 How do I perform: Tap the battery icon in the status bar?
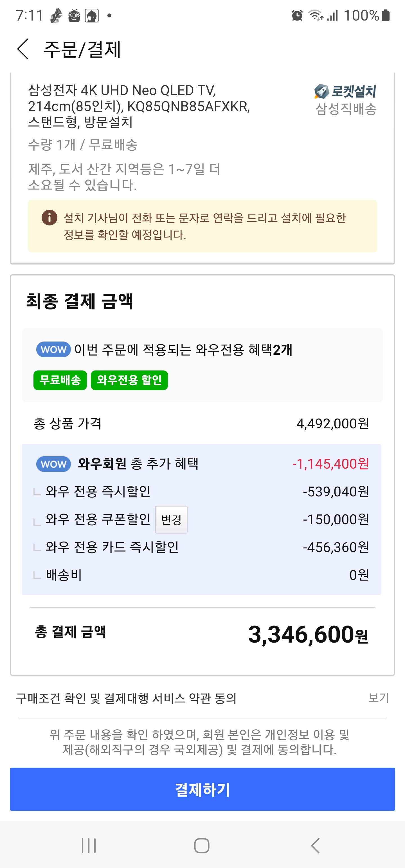click(386, 15)
